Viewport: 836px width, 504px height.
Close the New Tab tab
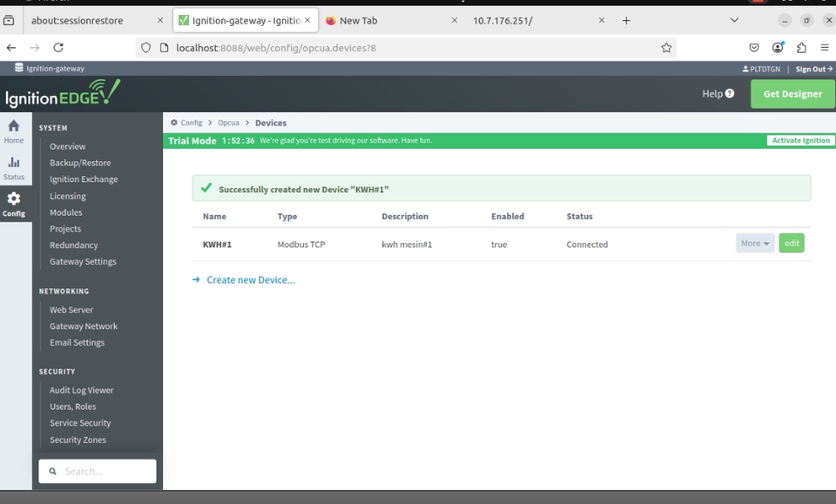coord(455,20)
